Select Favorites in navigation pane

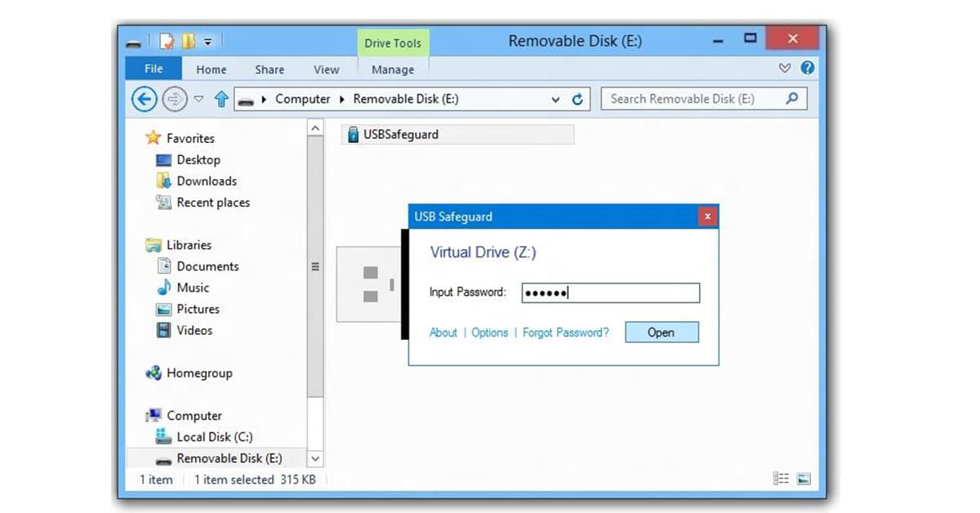point(190,138)
